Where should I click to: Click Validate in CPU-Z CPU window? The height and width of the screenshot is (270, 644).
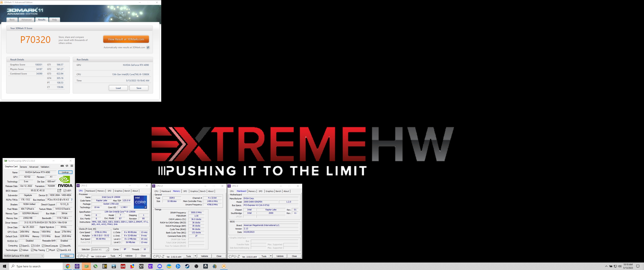point(129,256)
